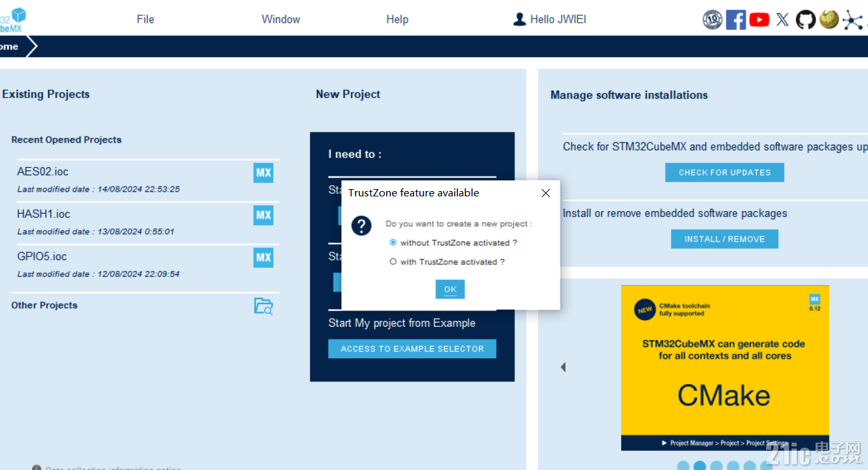Image resolution: width=868 pixels, height=470 pixels.
Task: Confirm the TrustZone dialog with OK
Action: pos(450,290)
